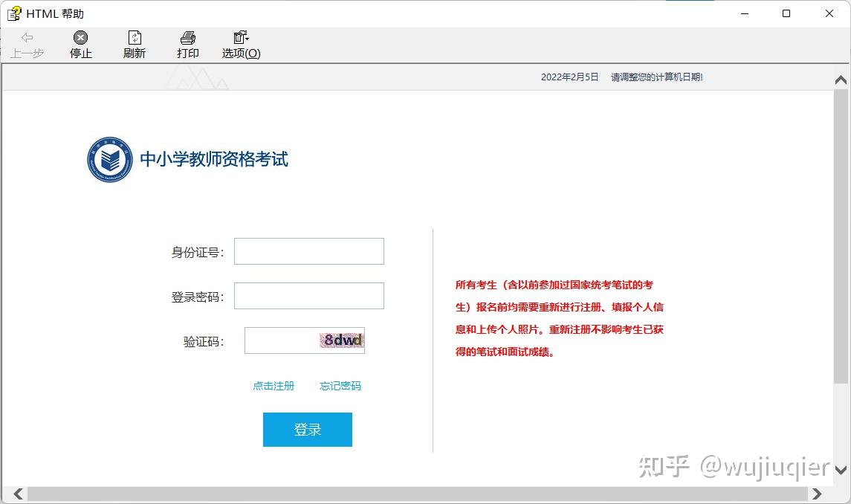
Task: Click the 8dwd captcha image to refresh
Action: point(342,340)
